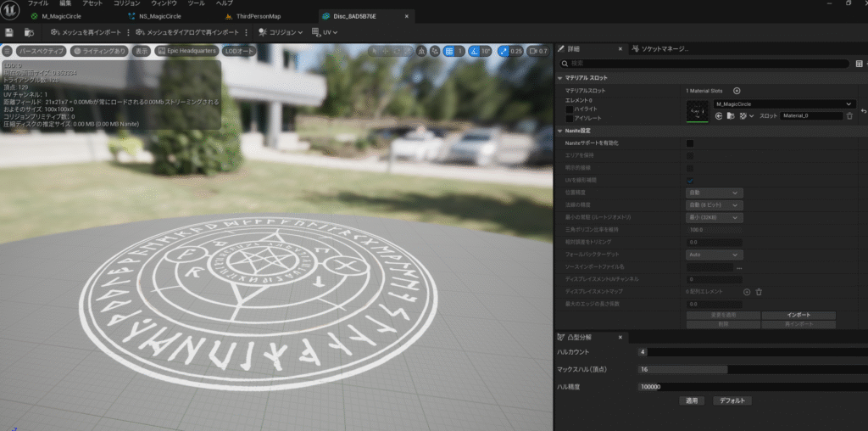Open options dots beside メッシュをダイアログで再インポート

247,33
